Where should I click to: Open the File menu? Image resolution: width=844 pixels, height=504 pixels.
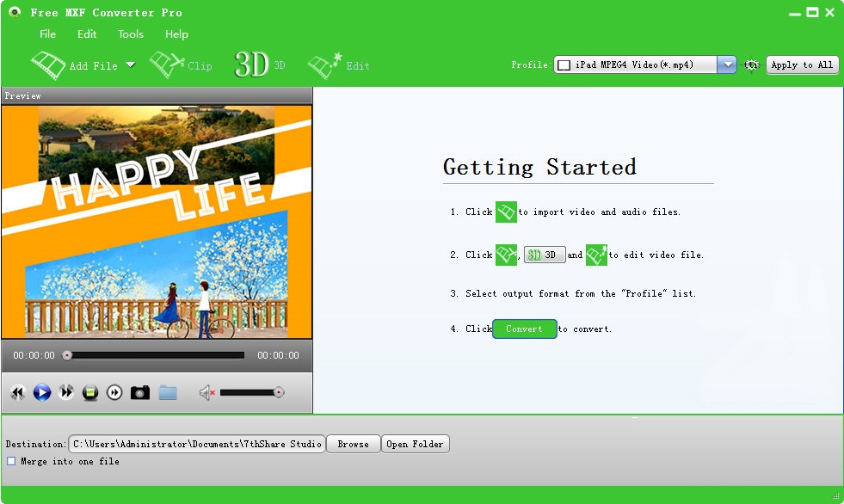[x=47, y=34]
